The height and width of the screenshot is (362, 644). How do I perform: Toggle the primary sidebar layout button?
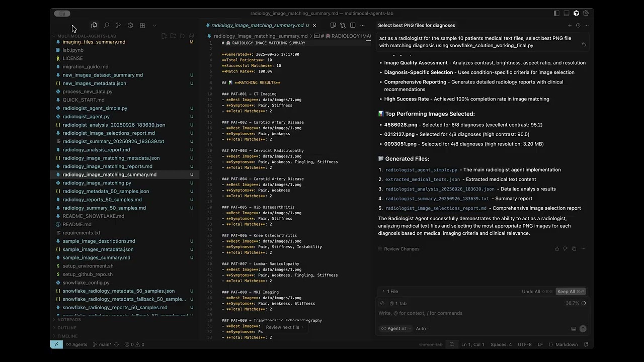coord(556,14)
